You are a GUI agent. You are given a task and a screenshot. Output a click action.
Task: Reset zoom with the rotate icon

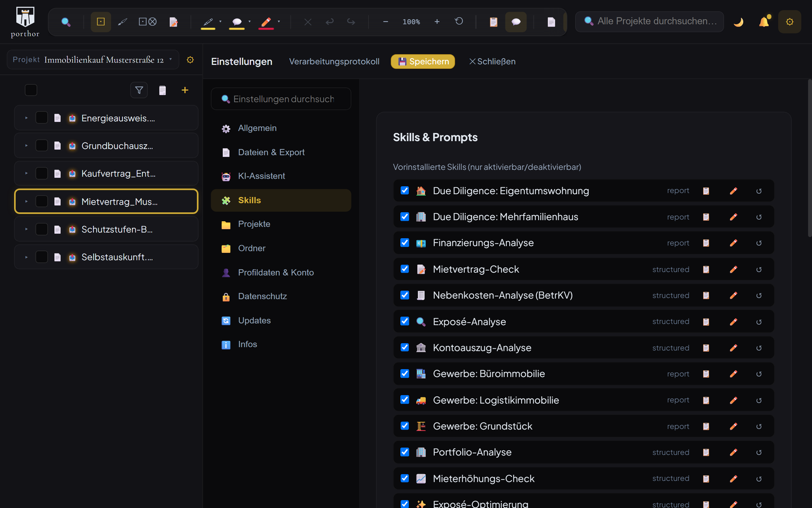pos(459,21)
